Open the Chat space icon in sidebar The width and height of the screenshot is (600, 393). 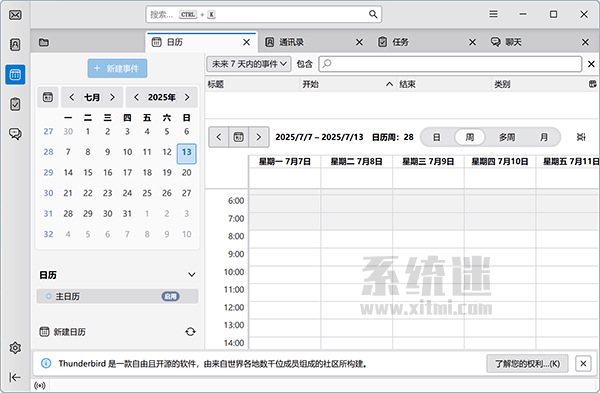[15, 134]
